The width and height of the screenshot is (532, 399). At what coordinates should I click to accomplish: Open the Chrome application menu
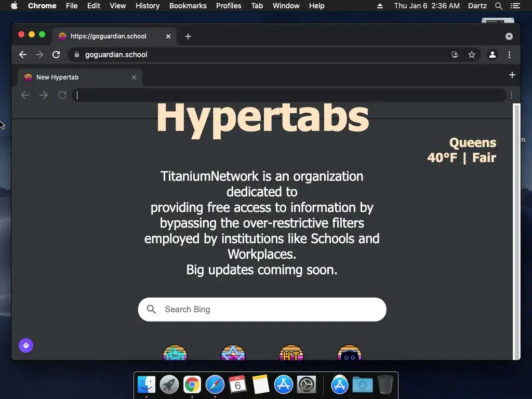point(42,6)
